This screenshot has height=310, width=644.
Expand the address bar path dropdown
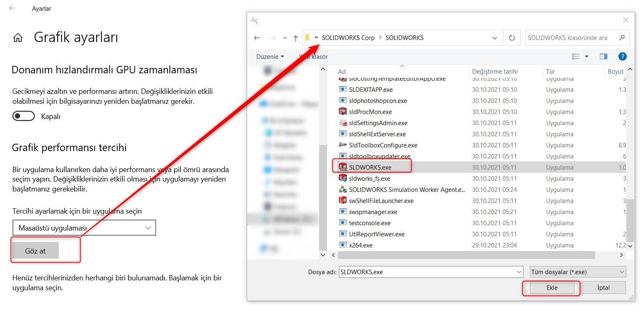click(x=494, y=38)
